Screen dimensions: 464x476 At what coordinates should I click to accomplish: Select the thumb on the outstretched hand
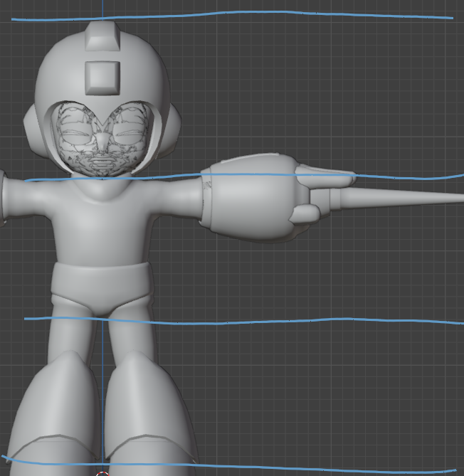pyautogui.click(x=306, y=213)
